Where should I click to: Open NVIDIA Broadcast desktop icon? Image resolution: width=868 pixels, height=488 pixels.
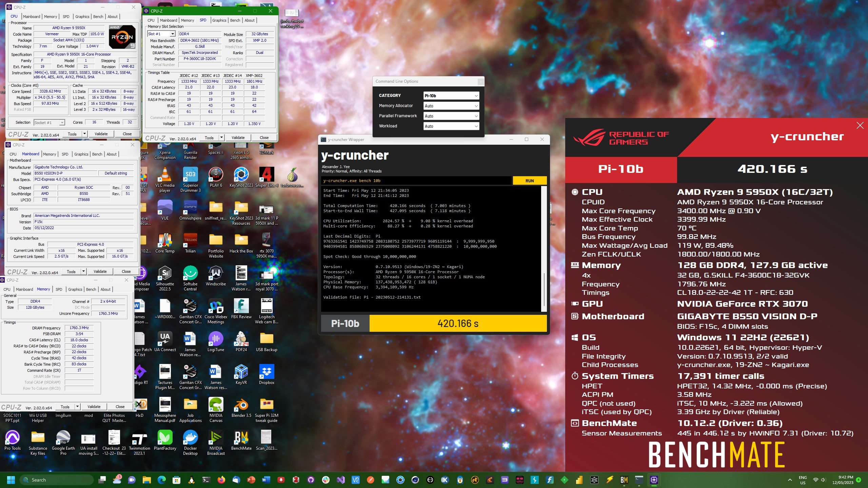pyautogui.click(x=216, y=443)
